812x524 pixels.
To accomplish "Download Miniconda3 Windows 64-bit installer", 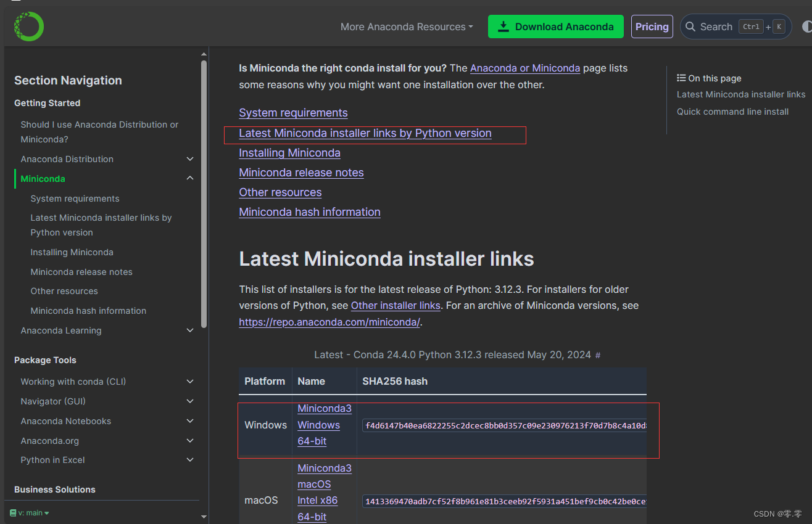I will pos(325,425).
